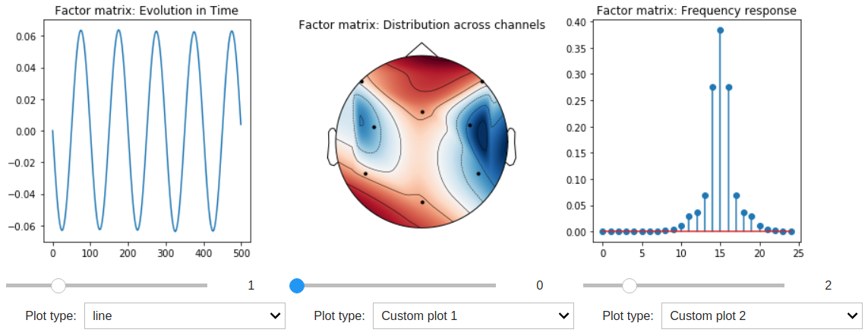Click the frequency-response slider handle

coord(629,285)
